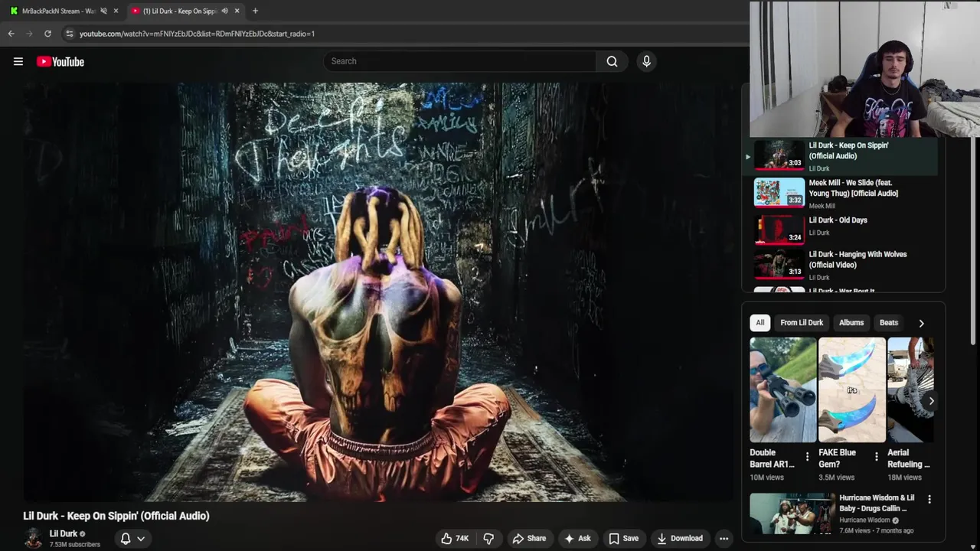Open a new browser tab
Viewport: 980px width, 551px height.
255,11
